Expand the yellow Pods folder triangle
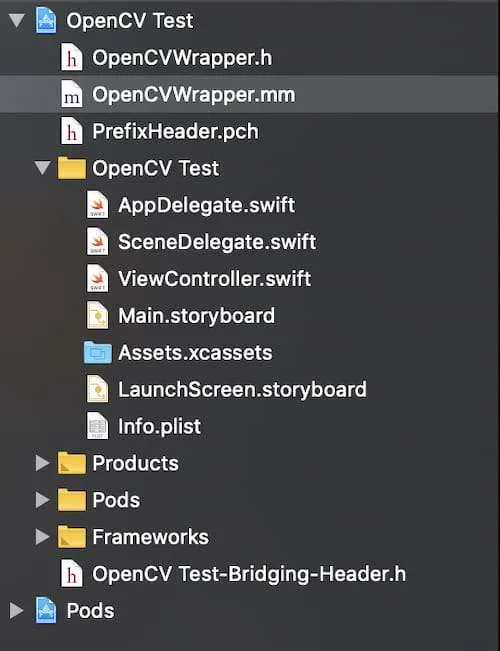Viewport: 500px width, 651px height. tap(43, 500)
